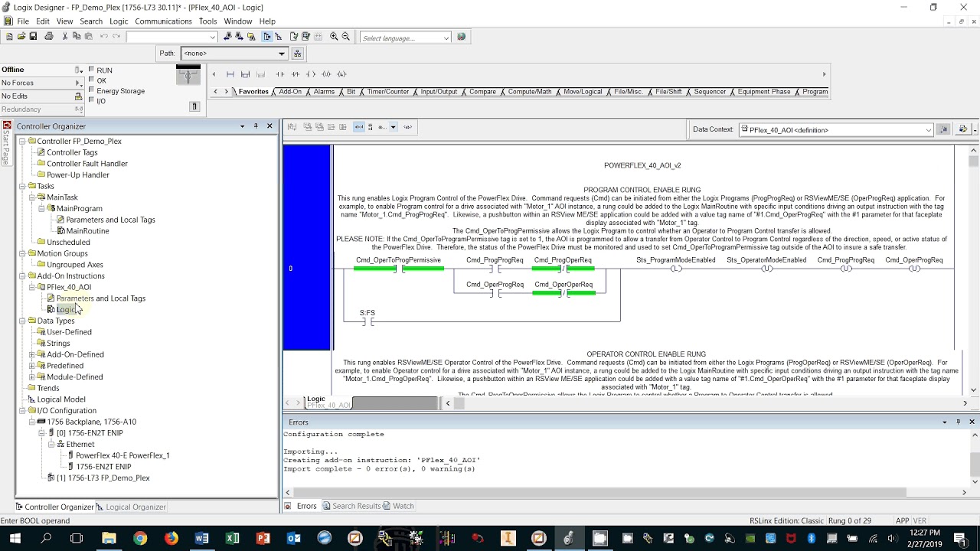Image resolution: width=980 pixels, height=551 pixels.
Task: Collapse the Controller FP_Demo_Plex tree node
Action: click(22, 141)
